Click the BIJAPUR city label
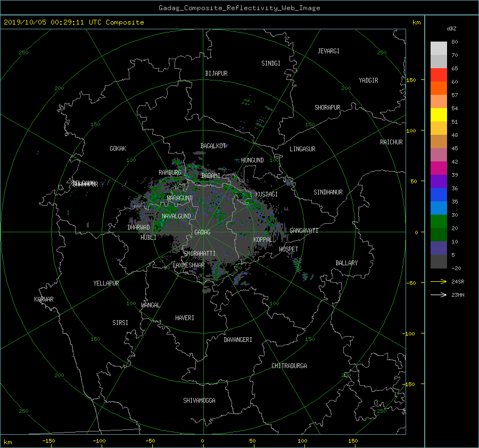Image resolution: width=479 pixels, height=448 pixels. click(x=216, y=74)
